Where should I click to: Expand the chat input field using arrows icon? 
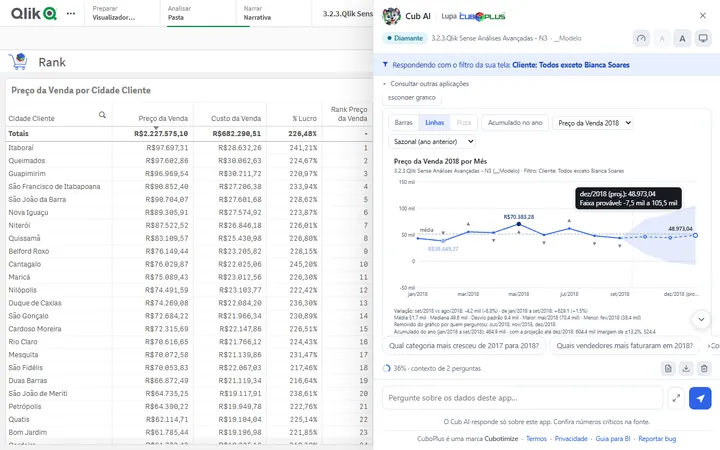[676, 398]
